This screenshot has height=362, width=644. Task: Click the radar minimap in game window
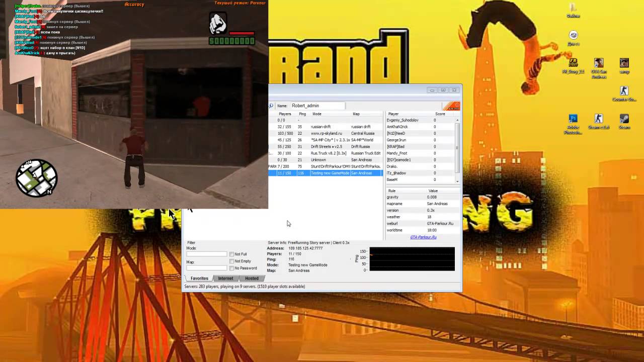pos(36,177)
